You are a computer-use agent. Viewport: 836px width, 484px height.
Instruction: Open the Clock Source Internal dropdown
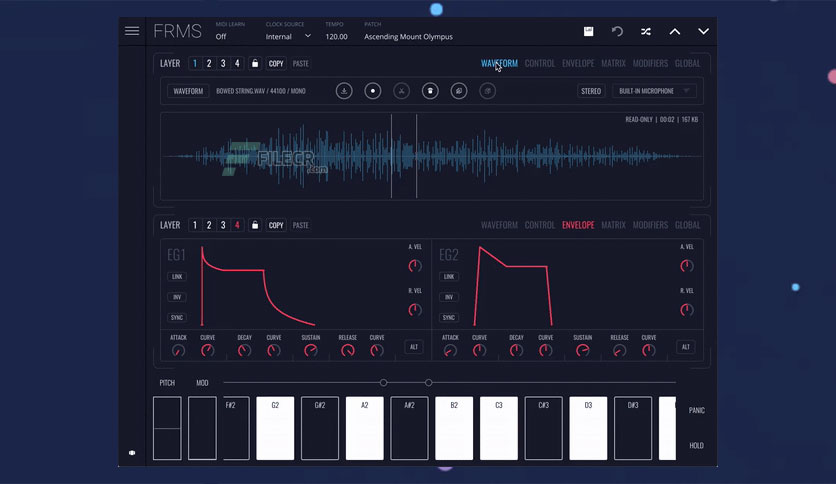click(x=288, y=36)
